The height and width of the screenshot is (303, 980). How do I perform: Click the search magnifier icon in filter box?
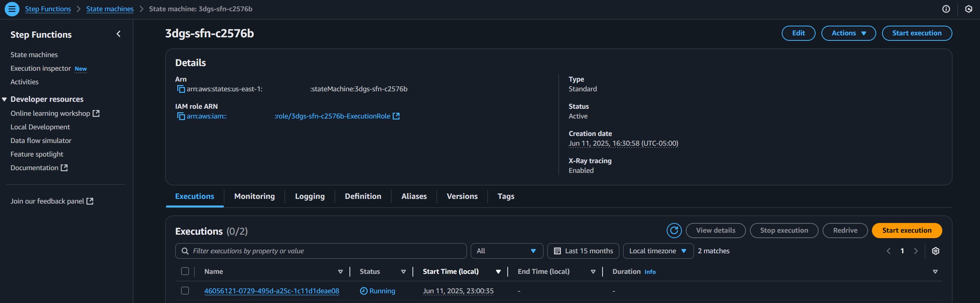pyautogui.click(x=185, y=251)
